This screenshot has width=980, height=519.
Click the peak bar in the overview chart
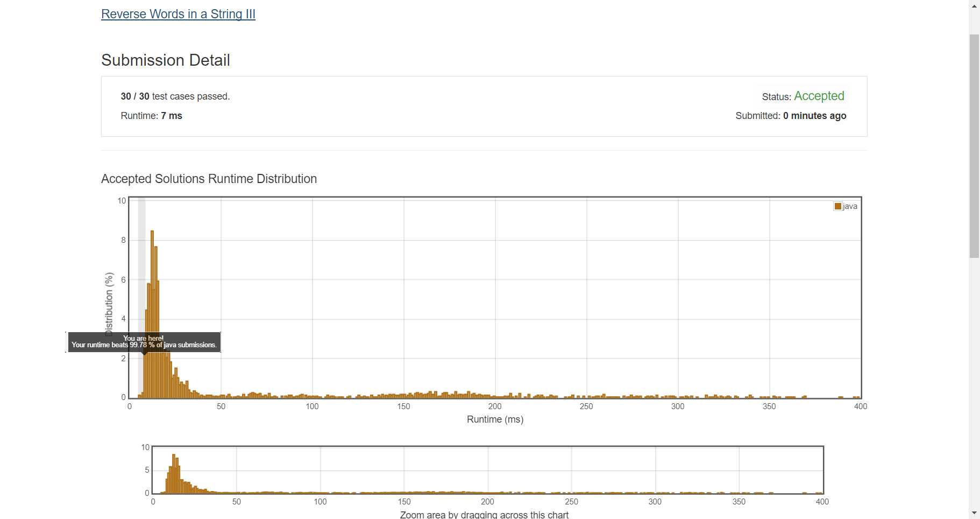point(174,474)
